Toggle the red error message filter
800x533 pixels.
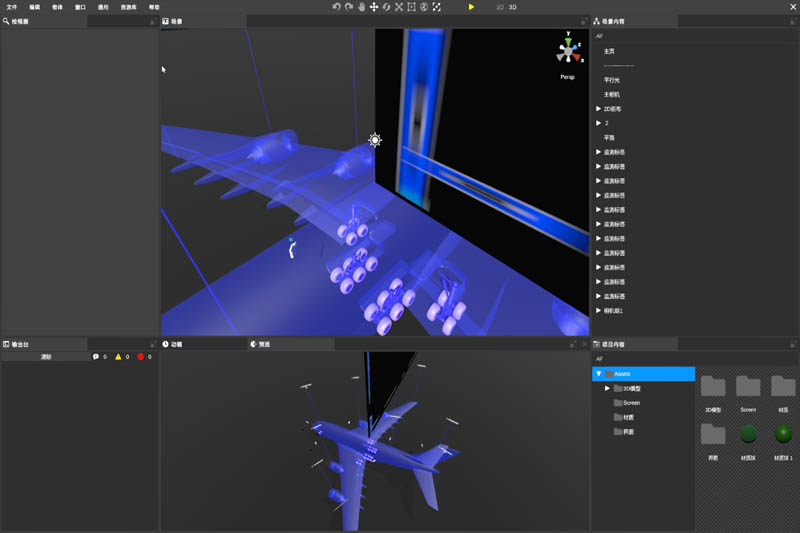click(141, 357)
